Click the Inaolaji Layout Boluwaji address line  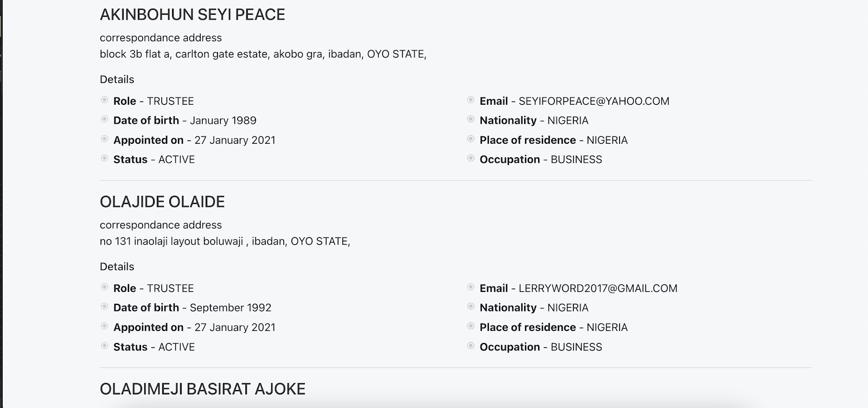tap(225, 241)
